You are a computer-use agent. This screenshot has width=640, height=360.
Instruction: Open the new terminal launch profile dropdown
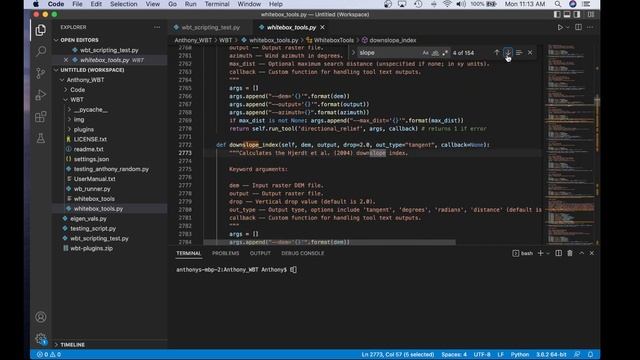coord(548,253)
